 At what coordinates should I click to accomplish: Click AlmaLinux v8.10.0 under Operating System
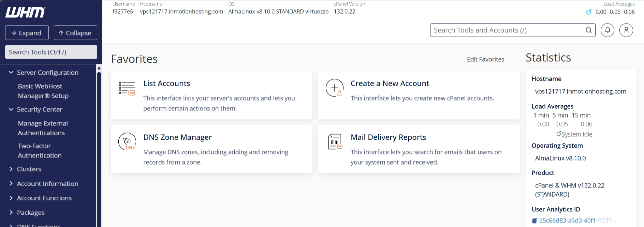560,158
